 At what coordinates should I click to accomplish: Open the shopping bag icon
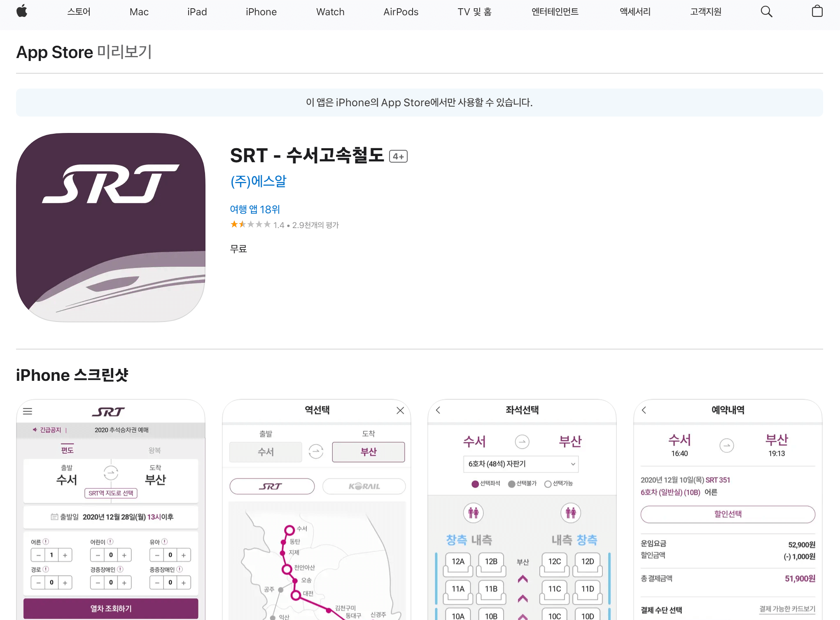pos(817,11)
